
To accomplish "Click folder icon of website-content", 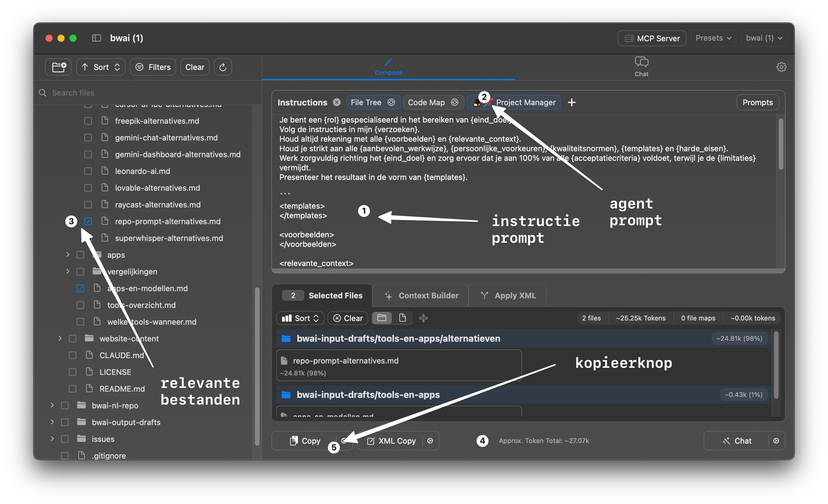I will 89,338.
